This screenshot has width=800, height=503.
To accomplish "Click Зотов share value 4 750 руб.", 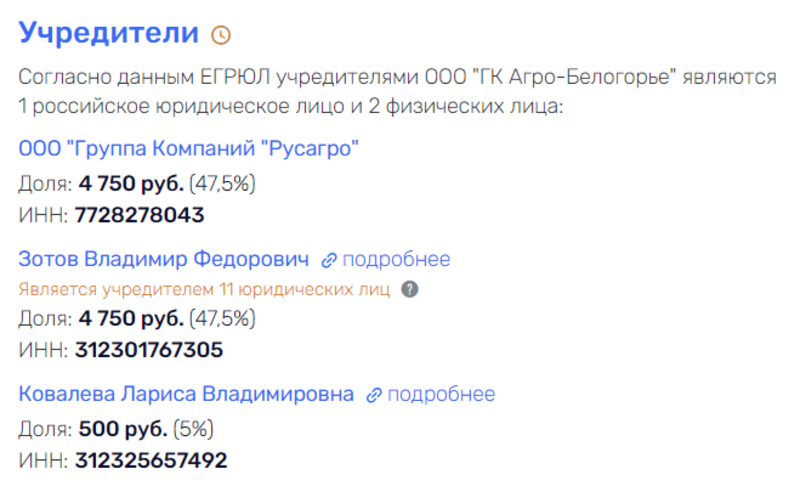I will pos(131,319).
